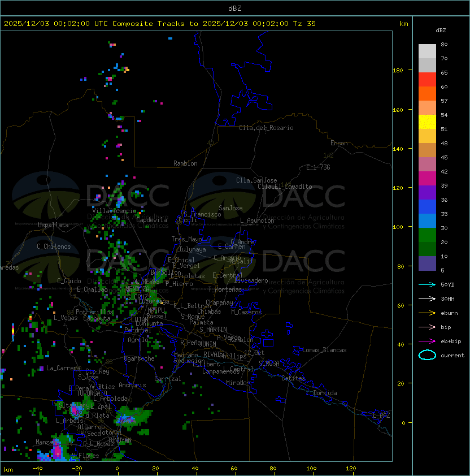Screen dimensions: 470x476
Task: Click the 'L_Asuncion' map label
Action: 257,220
